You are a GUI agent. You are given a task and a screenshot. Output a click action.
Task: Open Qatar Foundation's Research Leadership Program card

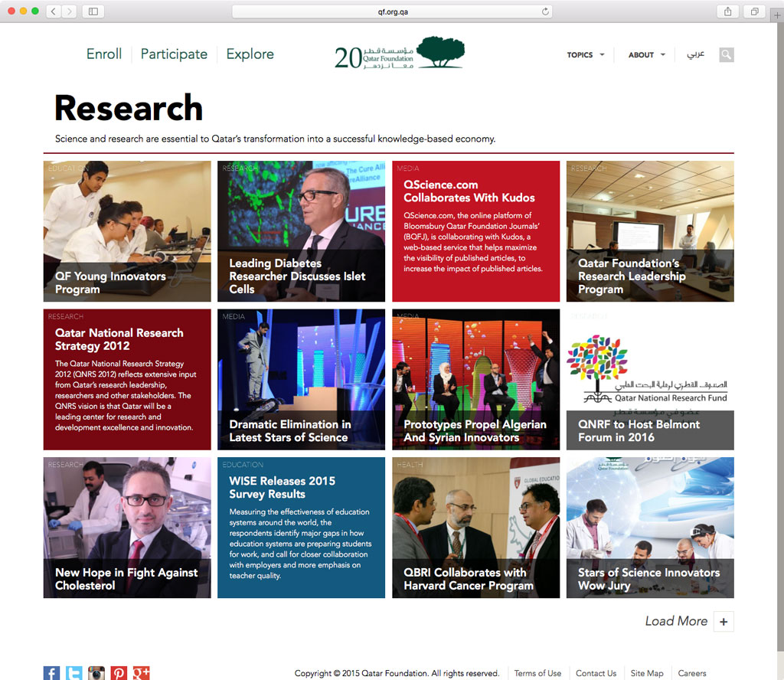[x=650, y=231]
